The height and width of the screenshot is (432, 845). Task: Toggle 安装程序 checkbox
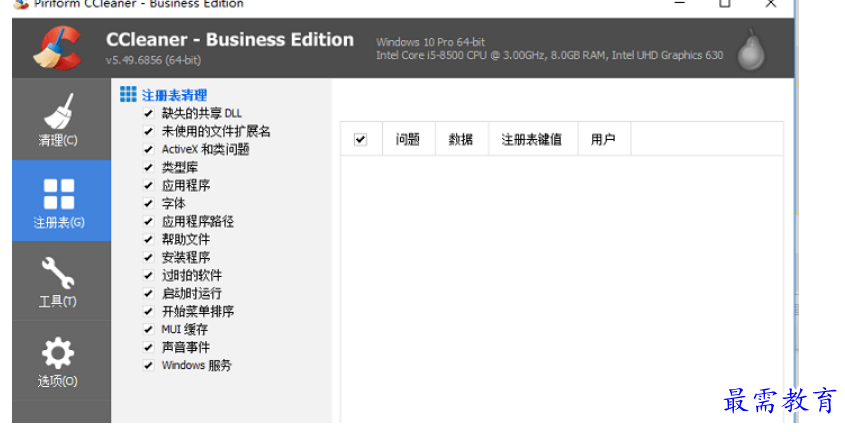[148, 257]
